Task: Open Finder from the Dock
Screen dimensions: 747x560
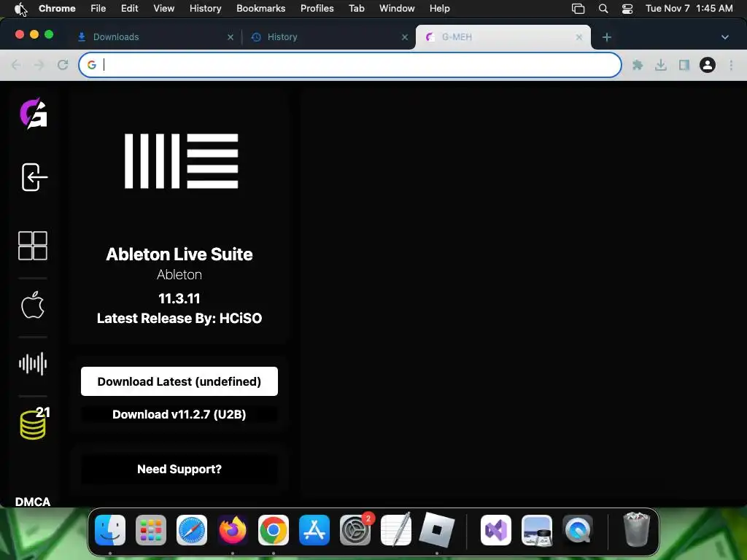Action: click(110, 530)
